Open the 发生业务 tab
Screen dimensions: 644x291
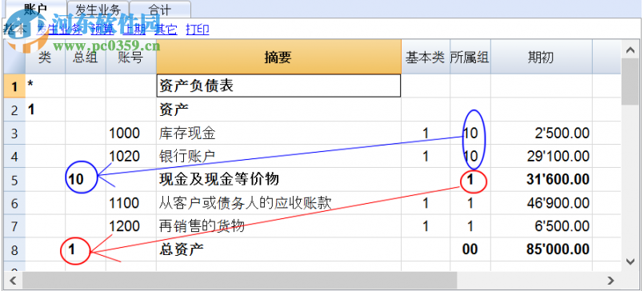[98, 9]
